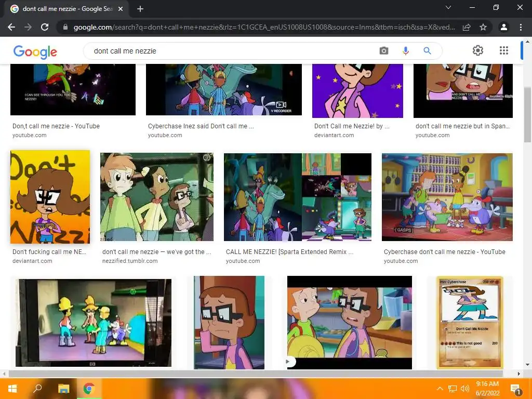Click the Google logo

coord(35,52)
